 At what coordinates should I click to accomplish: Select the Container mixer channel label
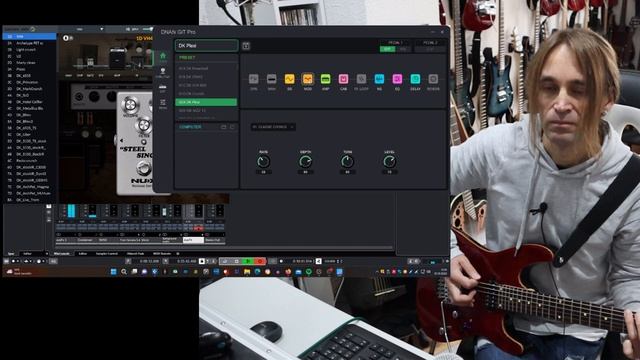pyautogui.click(x=86, y=240)
